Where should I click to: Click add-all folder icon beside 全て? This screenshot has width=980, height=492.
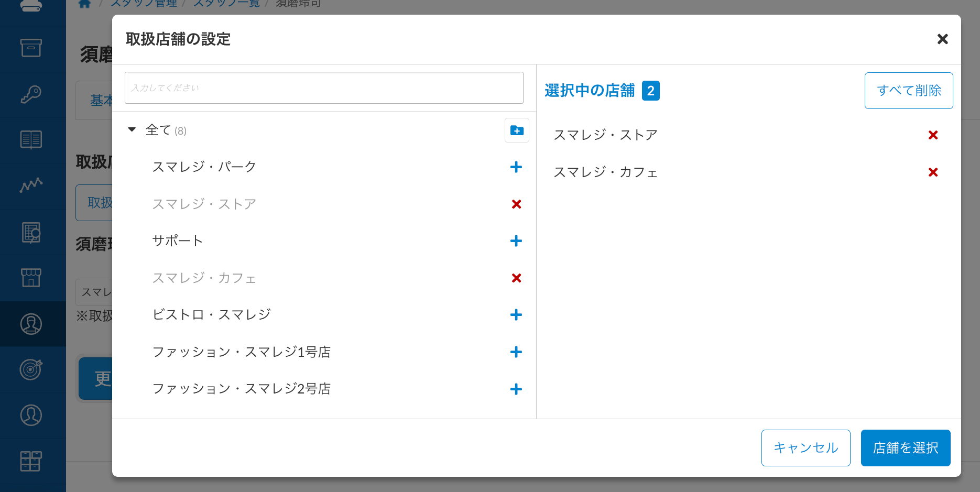517,130
